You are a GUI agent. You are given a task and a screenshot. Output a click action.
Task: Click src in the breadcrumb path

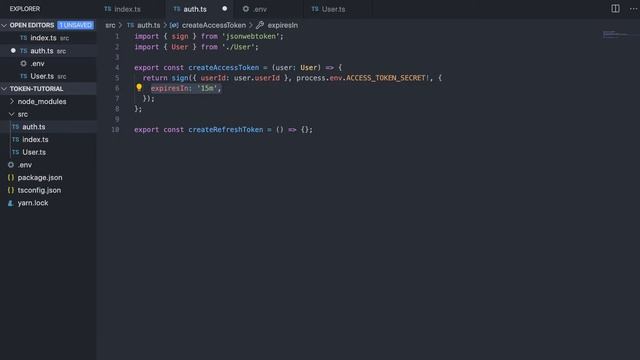pos(110,25)
